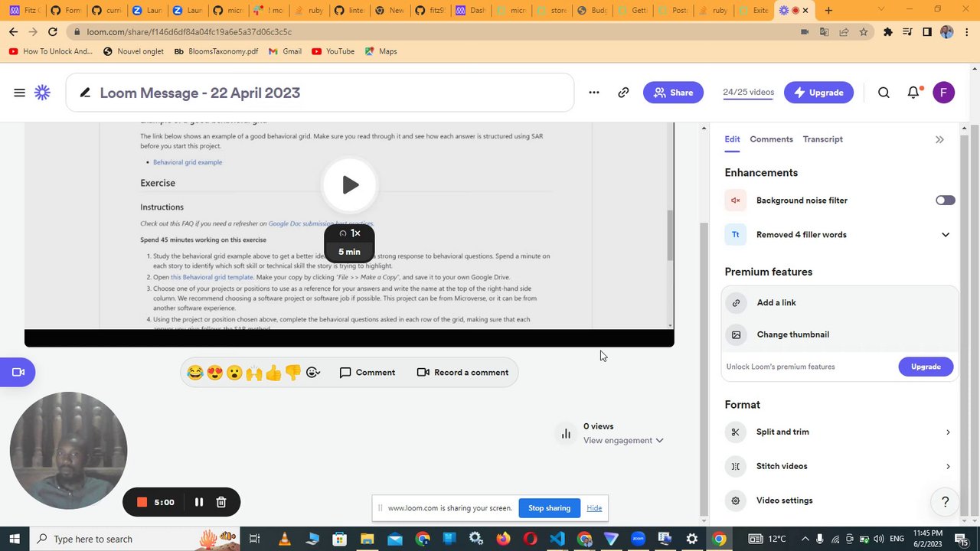Click the Loom logo icon
Image resolution: width=980 pixels, height=551 pixels.
click(42, 93)
